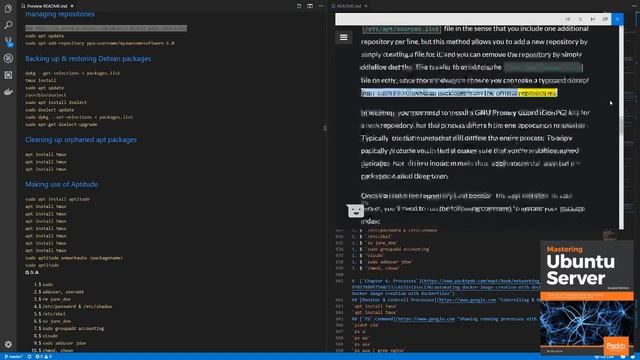
Task: Click the synchronize changes icon in status bar
Action: click(29, 357)
